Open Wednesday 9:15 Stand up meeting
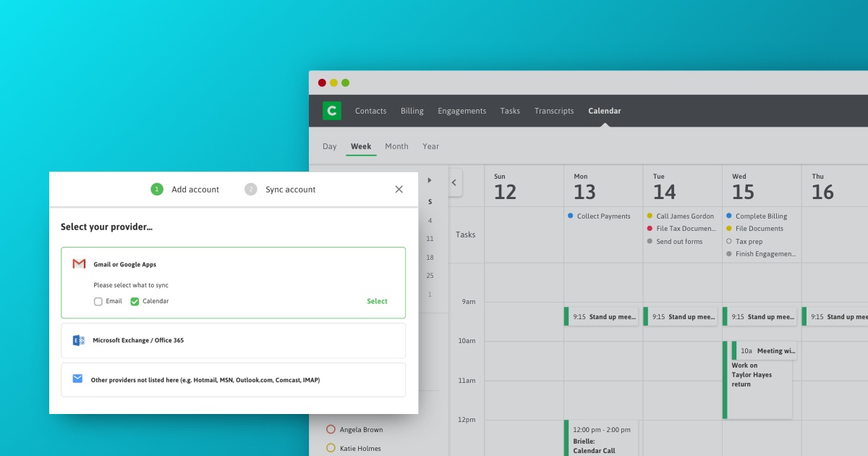Viewport: 868px width, 456px height. (759, 316)
